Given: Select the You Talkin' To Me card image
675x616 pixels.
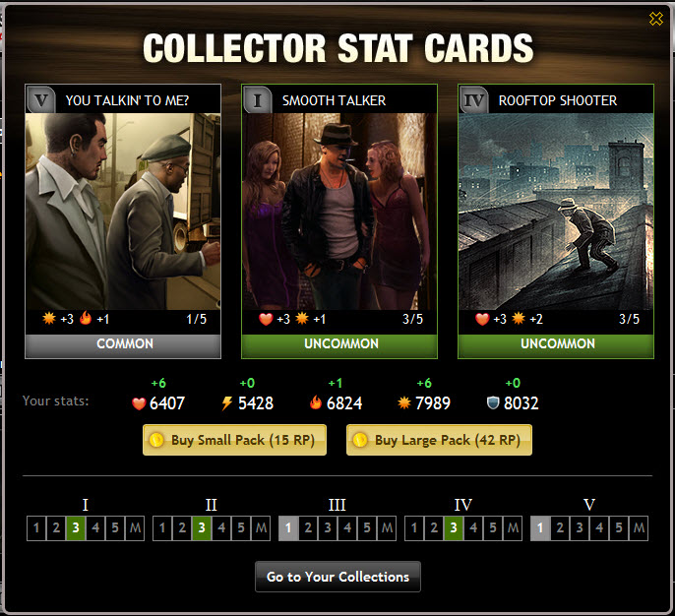Looking at the screenshot, I should coord(123,212).
